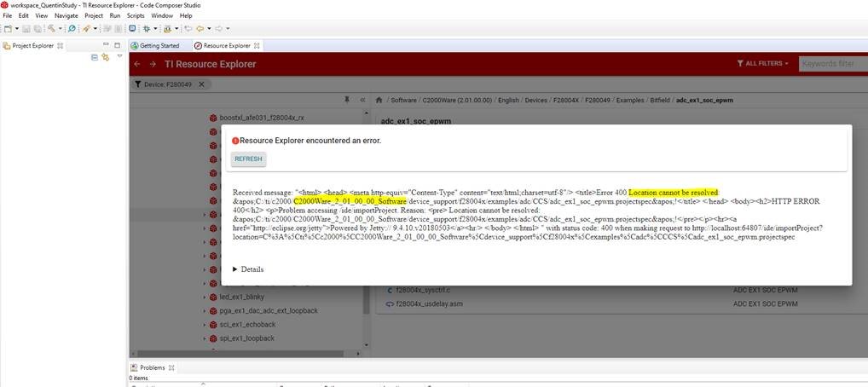Viewport: 868px width, 387px height.
Task: Go forward in TI Resource Explorer
Action: [x=153, y=64]
